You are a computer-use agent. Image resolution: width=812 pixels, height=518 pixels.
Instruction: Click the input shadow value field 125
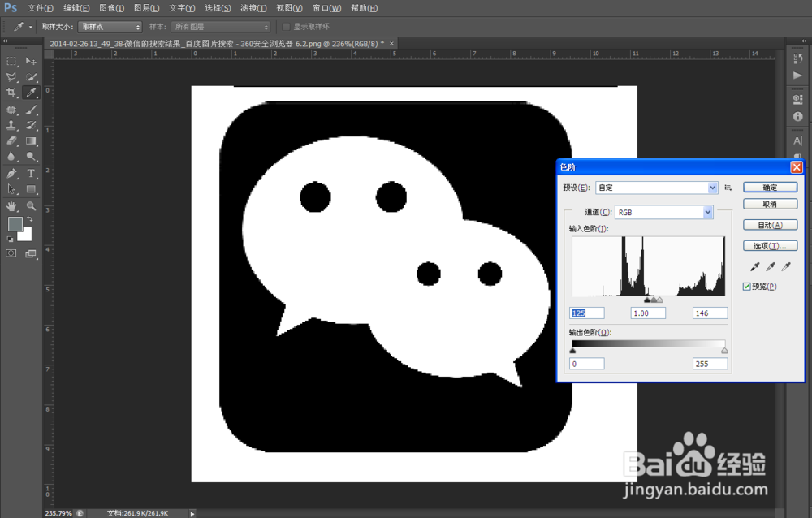tap(587, 313)
